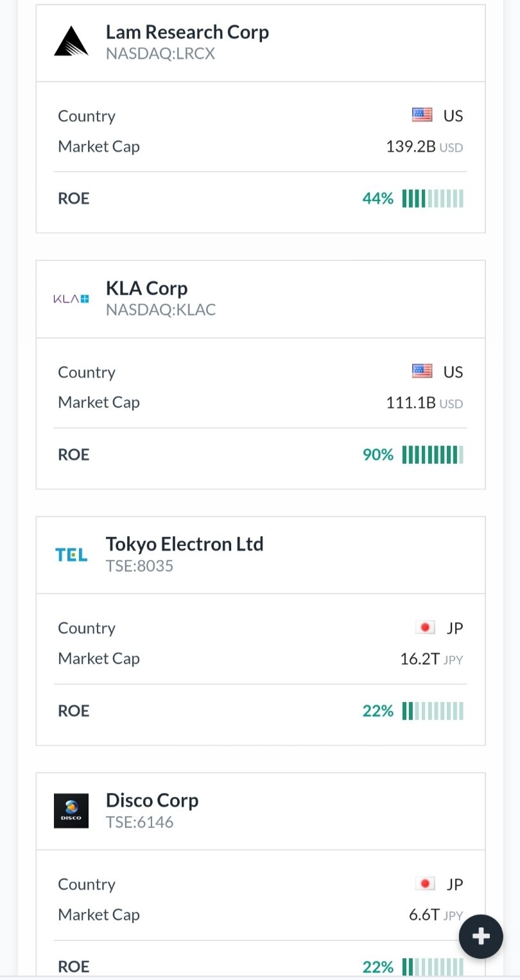Open the Disco Corp company link
Screen dimensions: 520x980
tap(152, 800)
